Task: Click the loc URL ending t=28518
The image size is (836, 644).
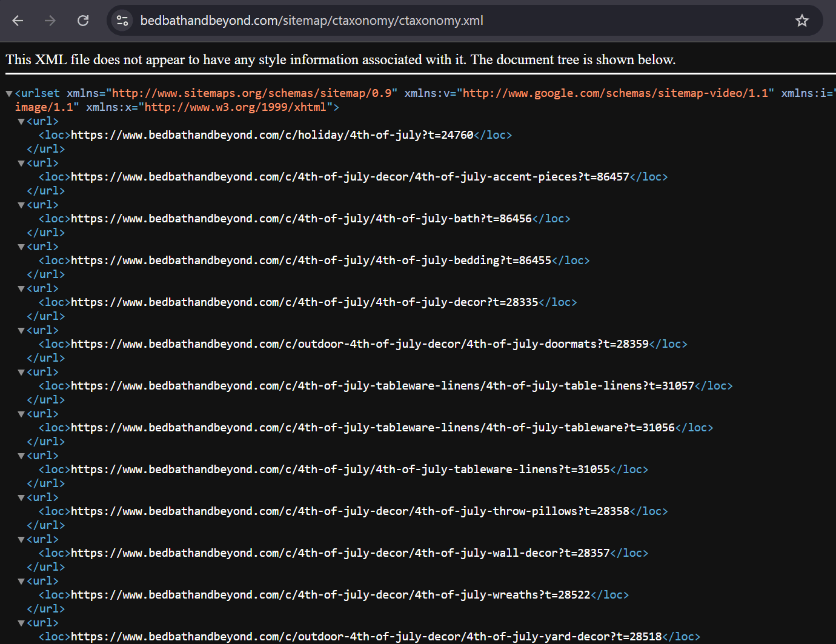Action: pyautogui.click(x=367, y=637)
